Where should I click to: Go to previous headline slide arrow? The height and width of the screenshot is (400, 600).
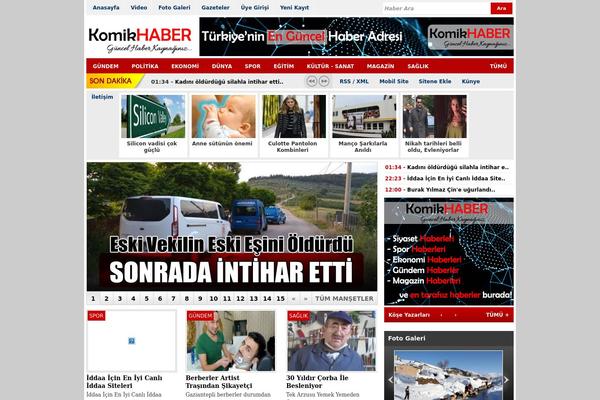(x=293, y=298)
